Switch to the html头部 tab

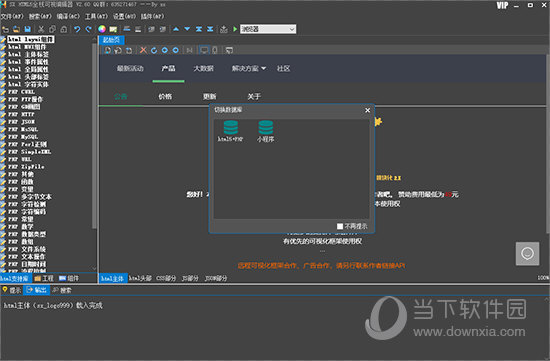[140, 278]
